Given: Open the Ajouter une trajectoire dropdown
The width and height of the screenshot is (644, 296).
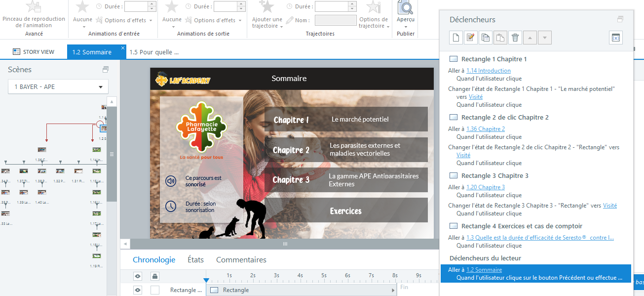Looking at the screenshot, I should (267, 23).
